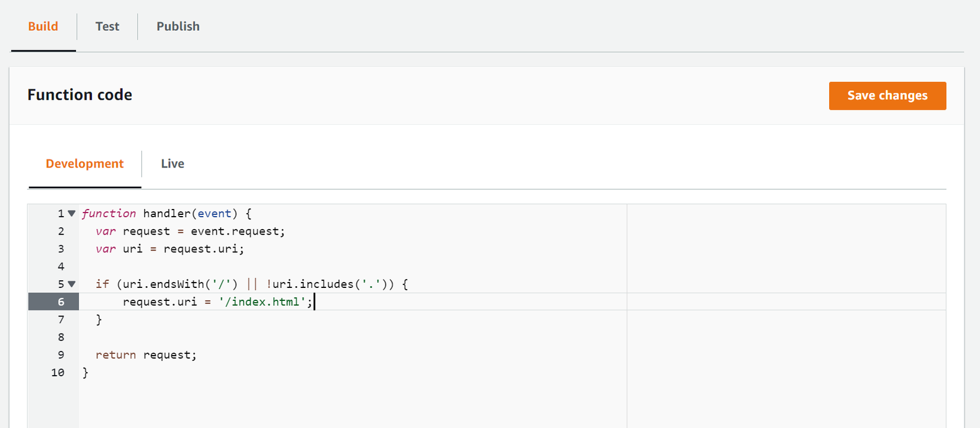This screenshot has width=980, height=428.
Task: Go to the Publish tab
Action: [178, 27]
